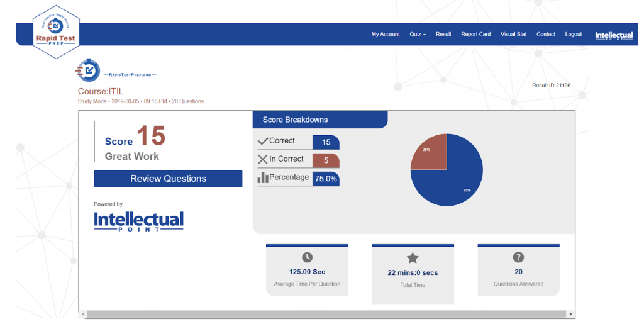Click the large score number 15
Screen dimensions: 644x324
pos(151,136)
